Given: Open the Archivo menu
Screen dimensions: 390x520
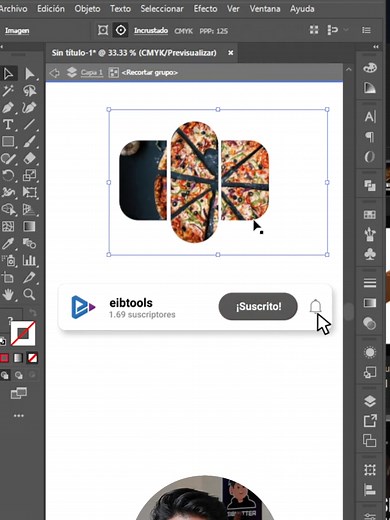Looking at the screenshot, I should pyautogui.click(x=13, y=9).
